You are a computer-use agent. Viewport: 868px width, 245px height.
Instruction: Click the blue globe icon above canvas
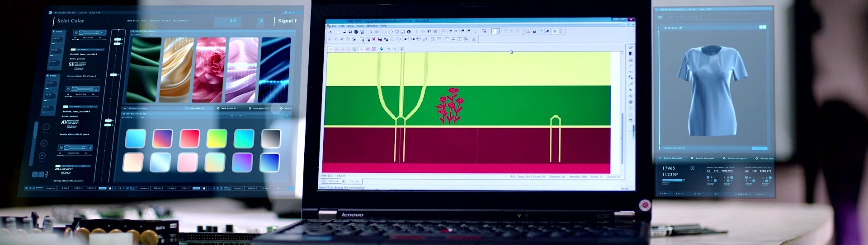381,49
